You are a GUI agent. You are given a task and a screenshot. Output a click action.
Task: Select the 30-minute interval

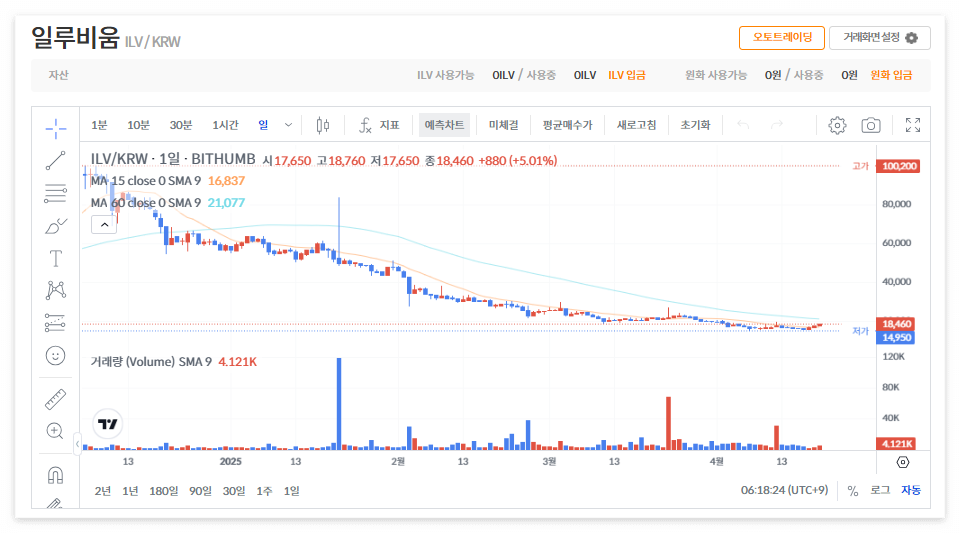[181, 125]
